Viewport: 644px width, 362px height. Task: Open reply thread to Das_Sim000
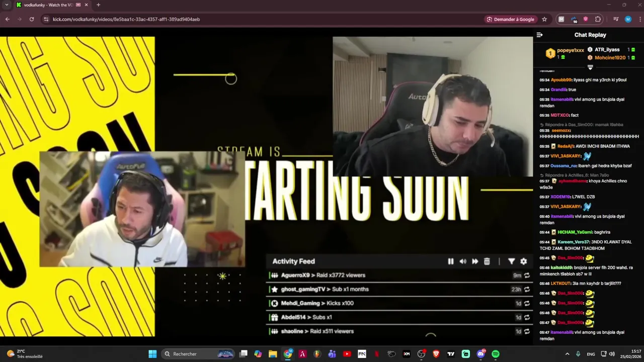[582, 125]
